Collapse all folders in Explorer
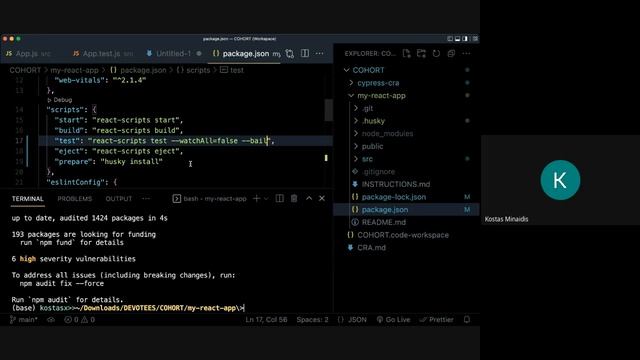This screenshot has width=640, height=360. [x=451, y=53]
